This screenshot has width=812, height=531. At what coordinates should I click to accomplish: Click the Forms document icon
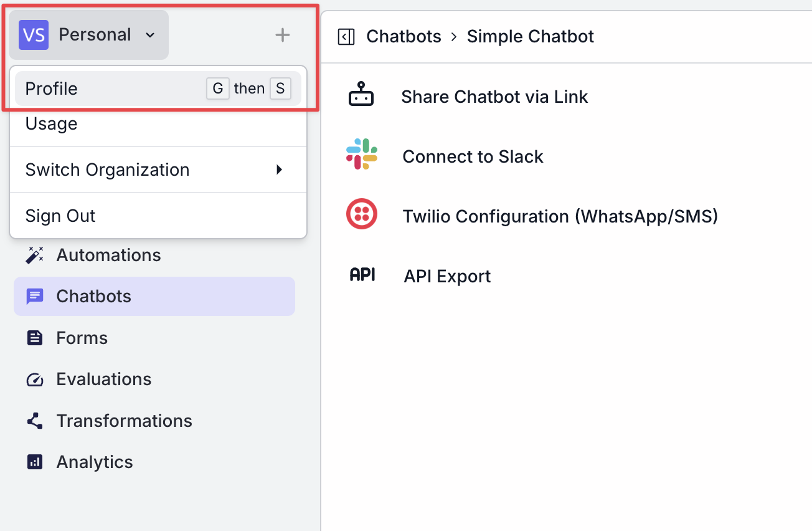pyautogui.click(x=34, y=338)
